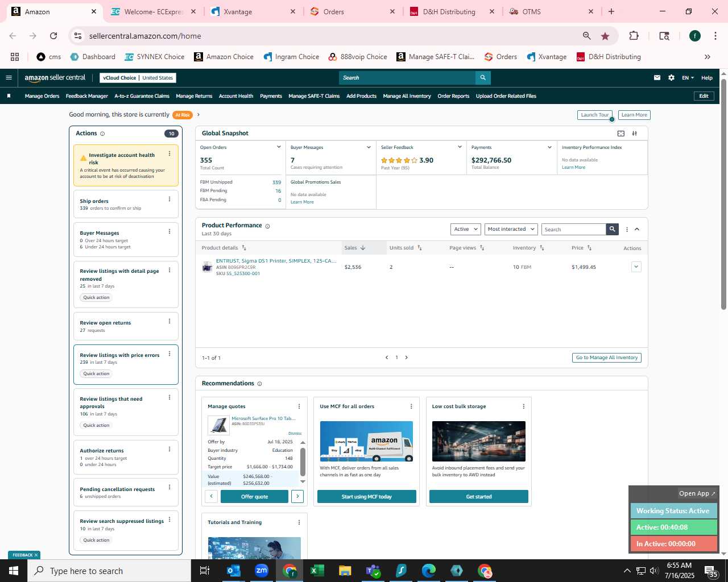This screenshot has height=582, width=728.
Task: Open the EN language dropdown
Action: (688, 78)
